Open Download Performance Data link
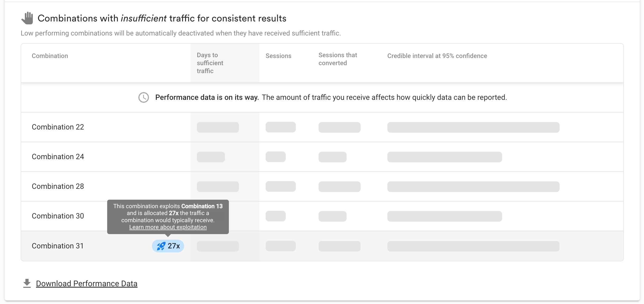This screenshot has width=644, height=304. click(x=87, y=283)
